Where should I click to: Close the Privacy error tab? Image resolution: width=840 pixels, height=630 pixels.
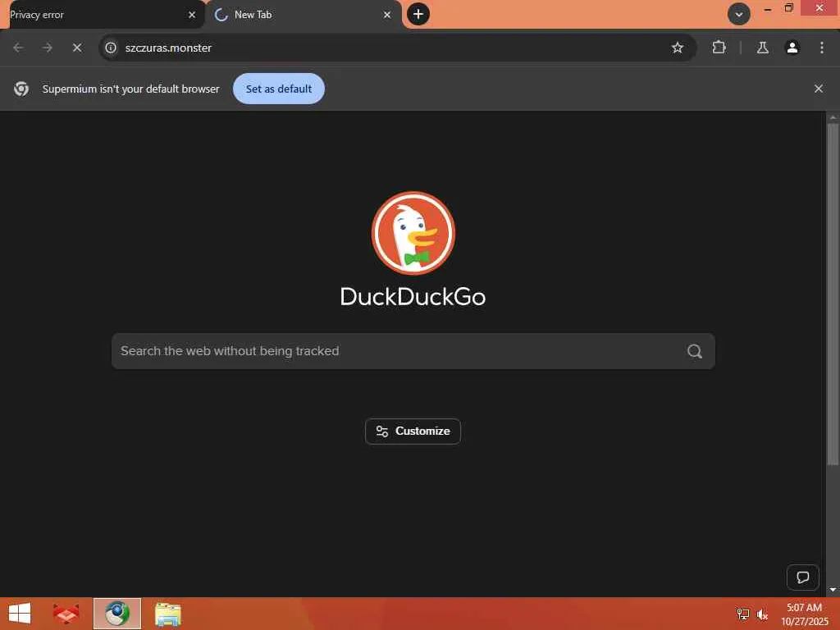tap(192, 15)
